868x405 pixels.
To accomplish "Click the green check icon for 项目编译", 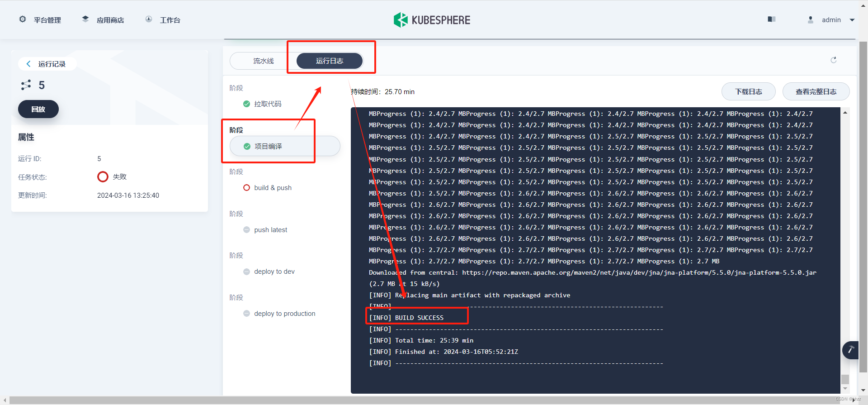I will click(247, 147).
